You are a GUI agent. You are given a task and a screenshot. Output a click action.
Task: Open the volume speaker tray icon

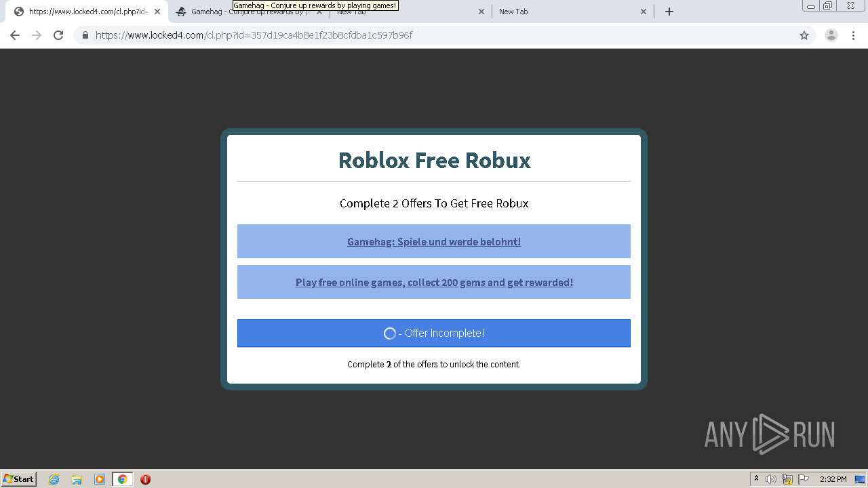(771, 479)
